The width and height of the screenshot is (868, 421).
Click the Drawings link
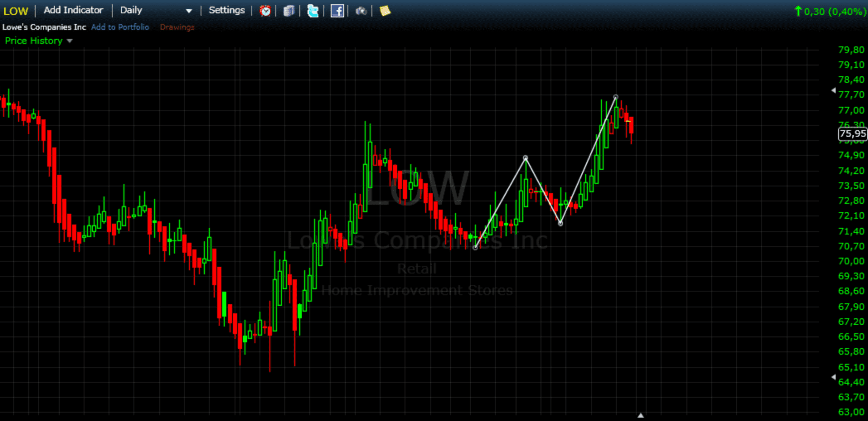tap(177, 27)
